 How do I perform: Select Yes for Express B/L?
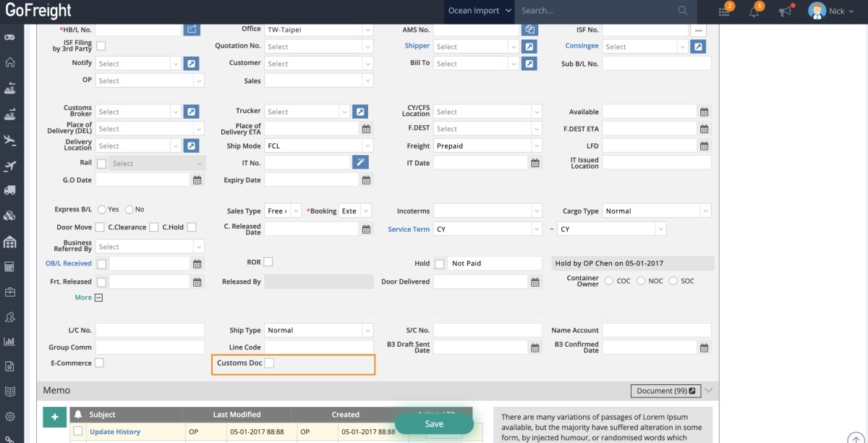[x=102, y=210]
